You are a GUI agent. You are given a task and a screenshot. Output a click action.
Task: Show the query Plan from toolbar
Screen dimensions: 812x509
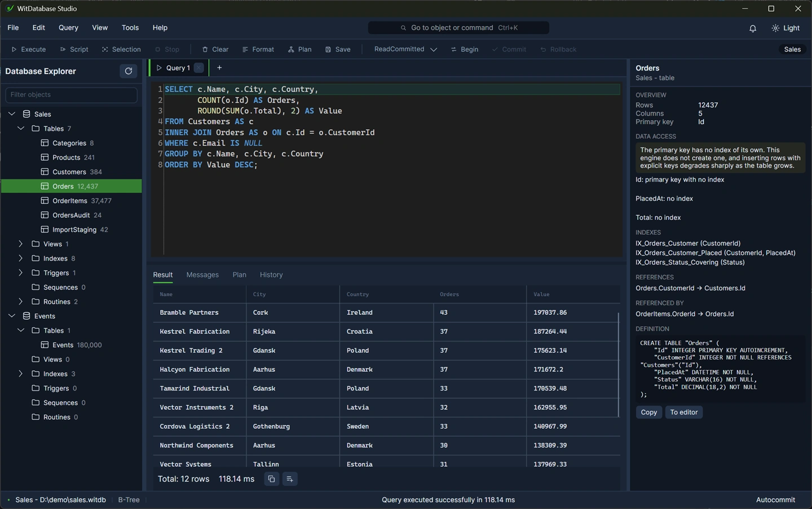[x=299, y=50]
